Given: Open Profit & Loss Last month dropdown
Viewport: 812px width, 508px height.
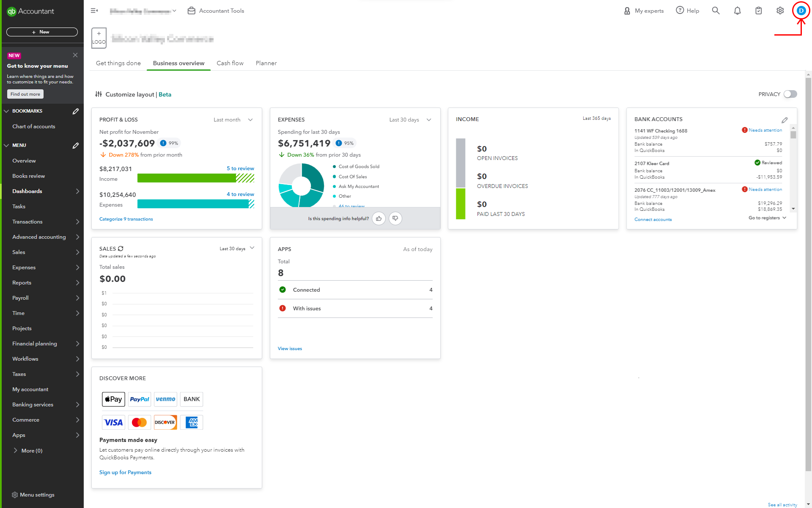Looking at the screenshot, I should [233, 120].
